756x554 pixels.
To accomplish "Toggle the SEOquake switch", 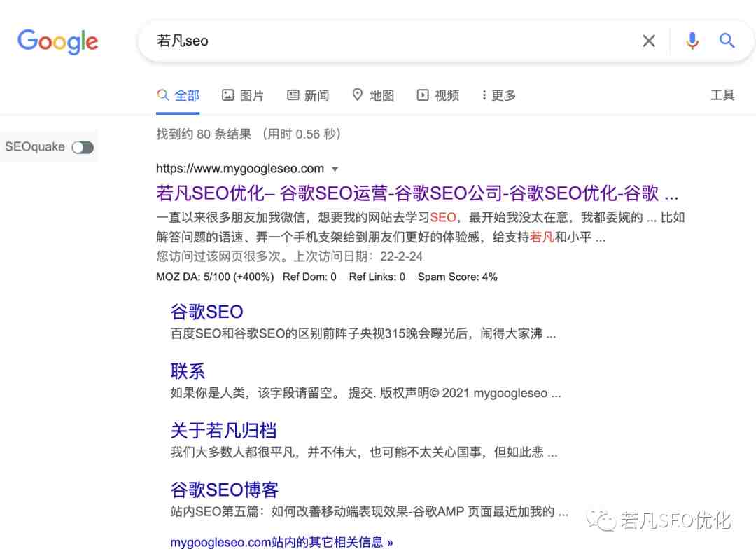I will coord(83,148).
